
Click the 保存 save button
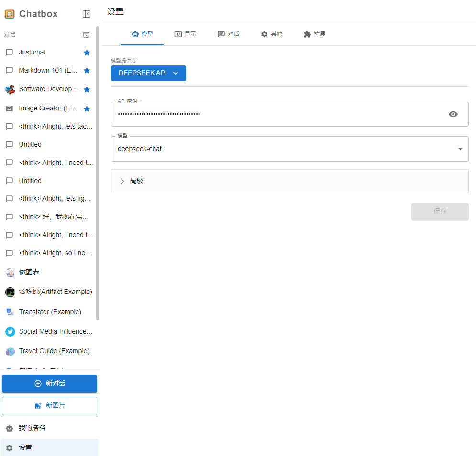coord(440,211)
